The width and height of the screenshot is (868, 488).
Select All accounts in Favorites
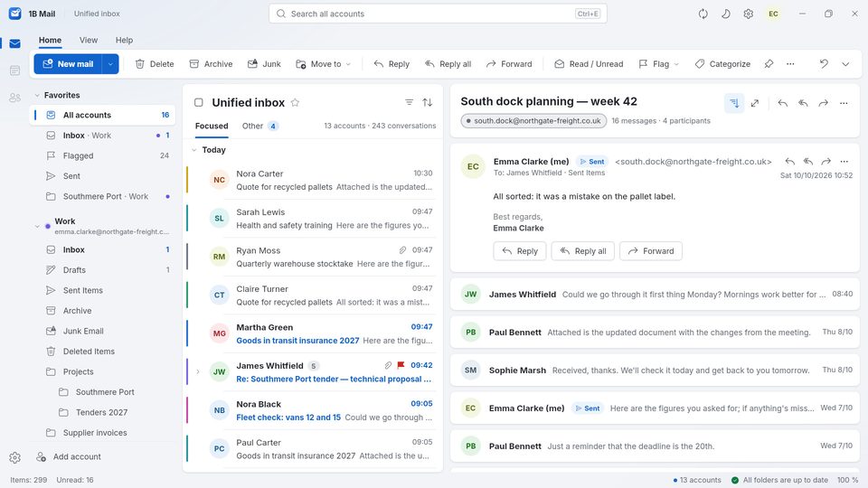(102, 115)
